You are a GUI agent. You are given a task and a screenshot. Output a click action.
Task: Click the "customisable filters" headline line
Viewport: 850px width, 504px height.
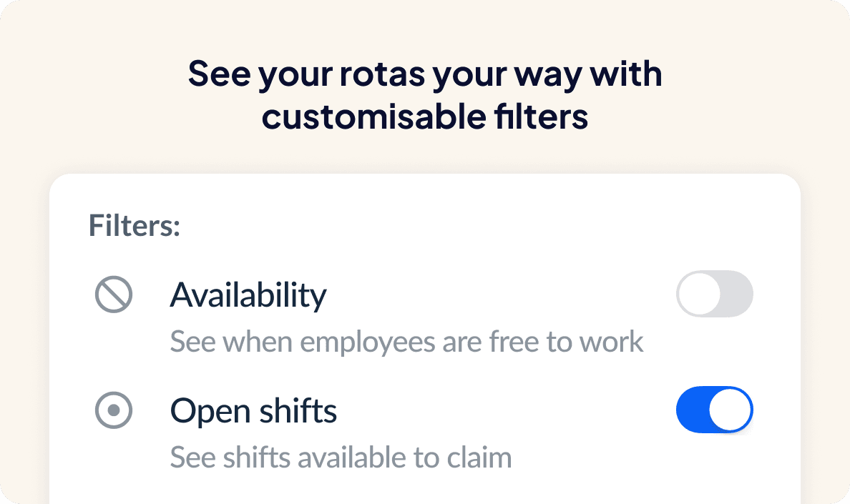[425, 117]
